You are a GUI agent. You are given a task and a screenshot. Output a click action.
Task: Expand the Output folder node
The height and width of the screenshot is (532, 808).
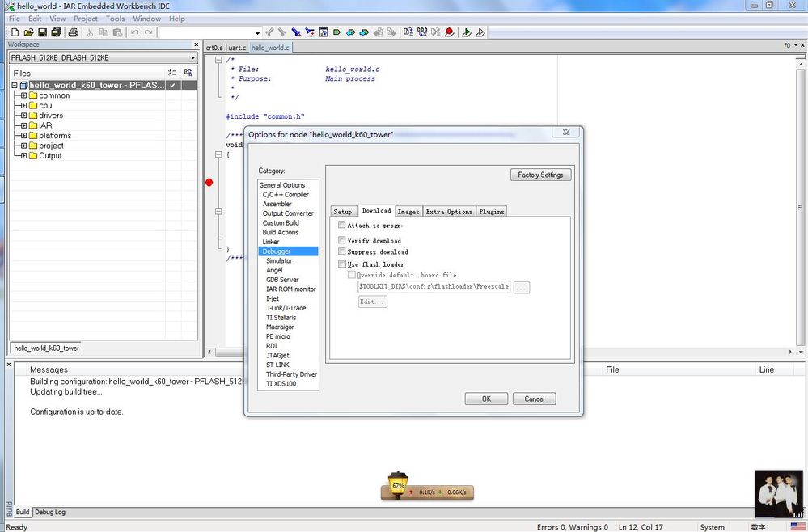click(x=23, y=155)
